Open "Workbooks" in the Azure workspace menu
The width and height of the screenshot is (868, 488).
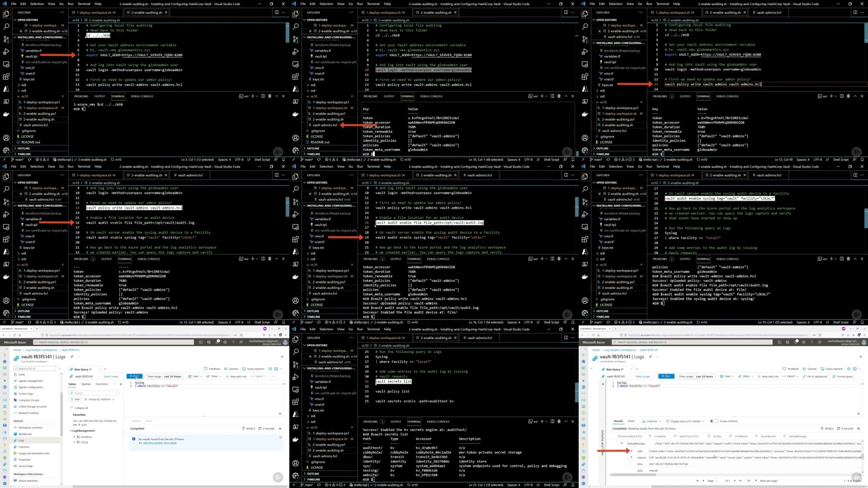click(25, 434)
